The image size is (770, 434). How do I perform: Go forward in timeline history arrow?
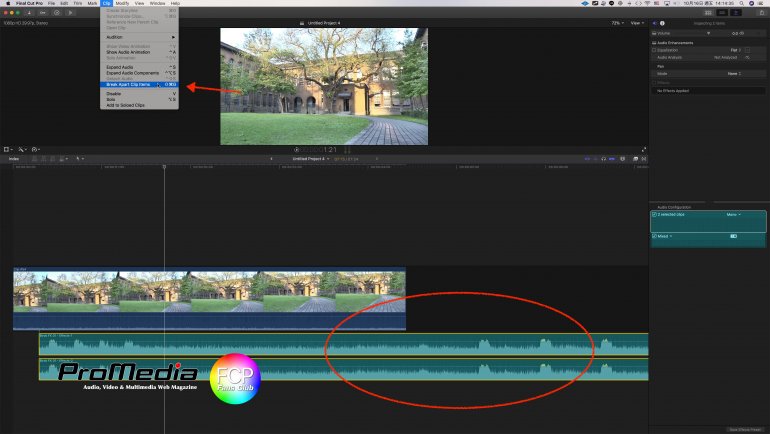coord(377,159)
